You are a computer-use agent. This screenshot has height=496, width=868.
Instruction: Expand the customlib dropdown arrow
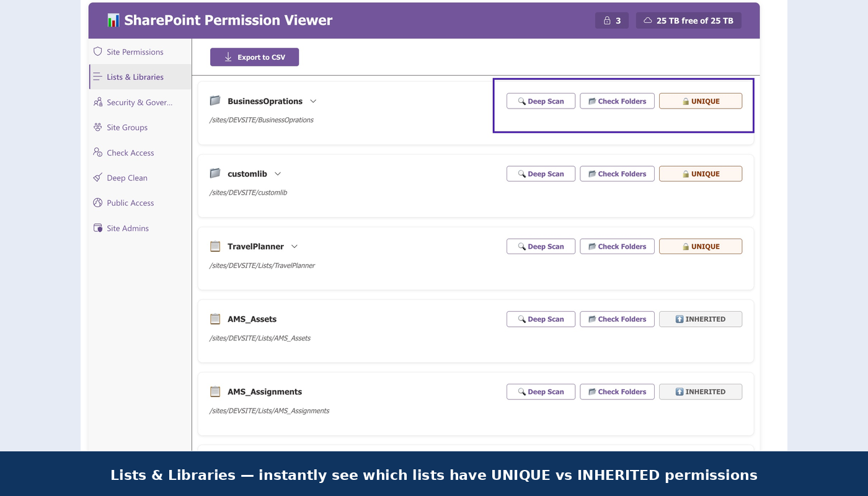coord(278,174)
